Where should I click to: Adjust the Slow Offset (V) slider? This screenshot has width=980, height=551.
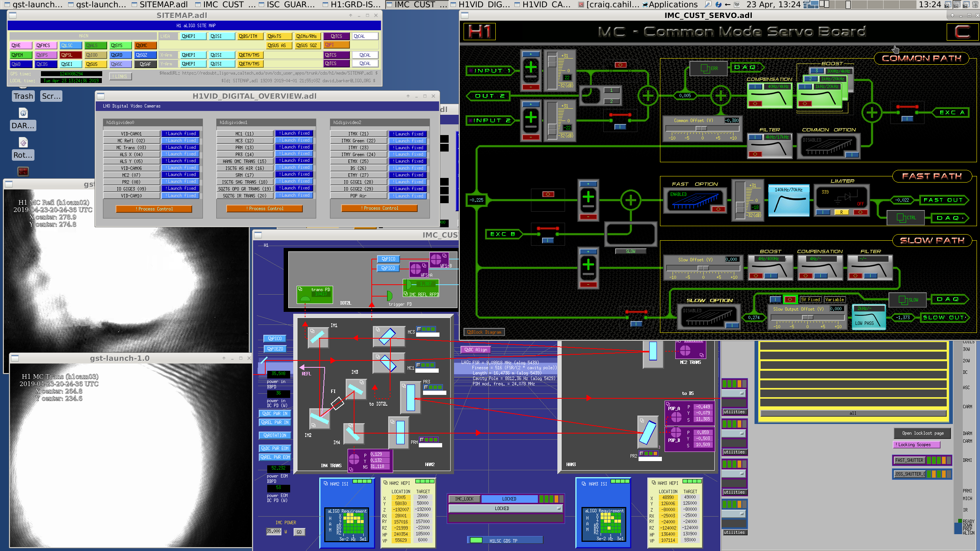point(703,268)
